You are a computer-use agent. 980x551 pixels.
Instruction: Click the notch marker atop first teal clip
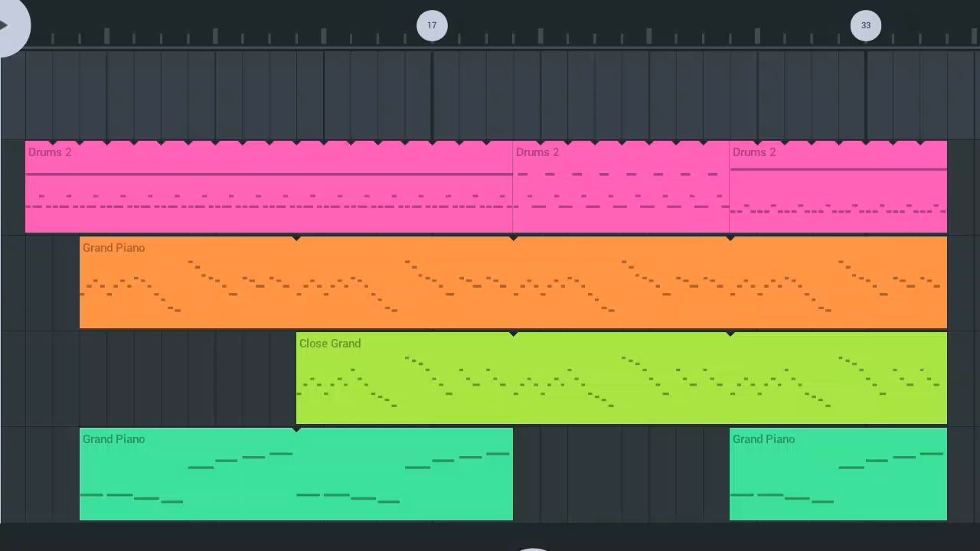pos(296,430)
